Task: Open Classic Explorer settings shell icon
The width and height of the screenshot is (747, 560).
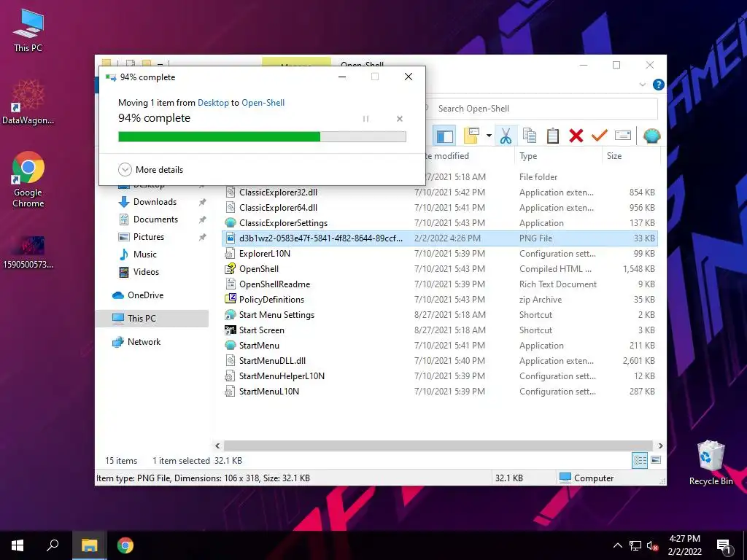Action: coord(651,136)
